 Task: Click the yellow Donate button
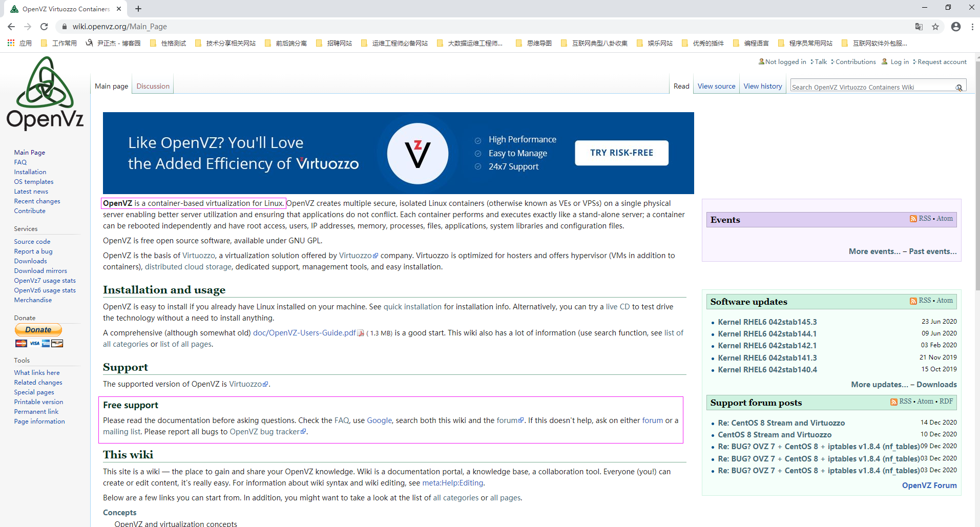tap(38, 330)
